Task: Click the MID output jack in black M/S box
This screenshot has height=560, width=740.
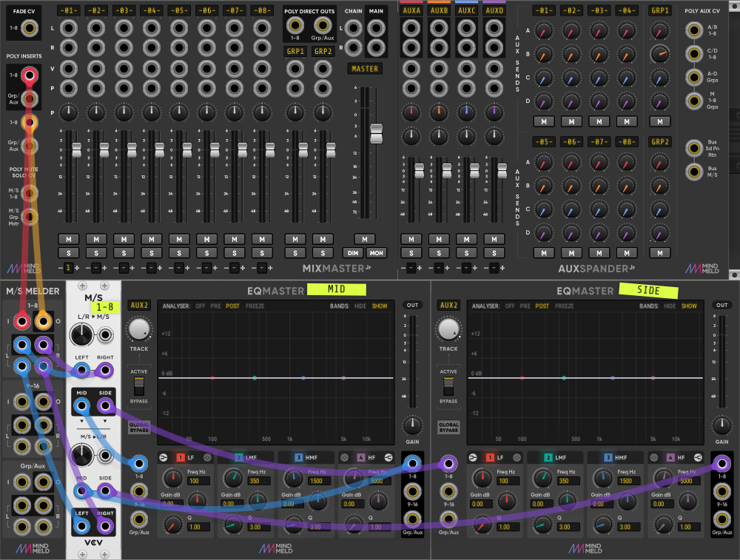Action: (81, 405)
